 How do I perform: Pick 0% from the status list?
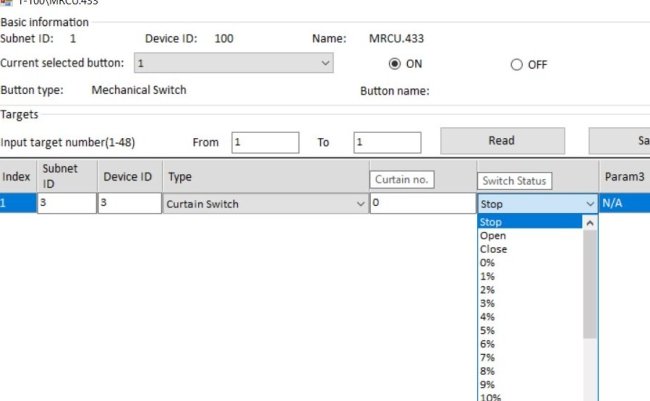pyautogui.click(x=488, y=263)
